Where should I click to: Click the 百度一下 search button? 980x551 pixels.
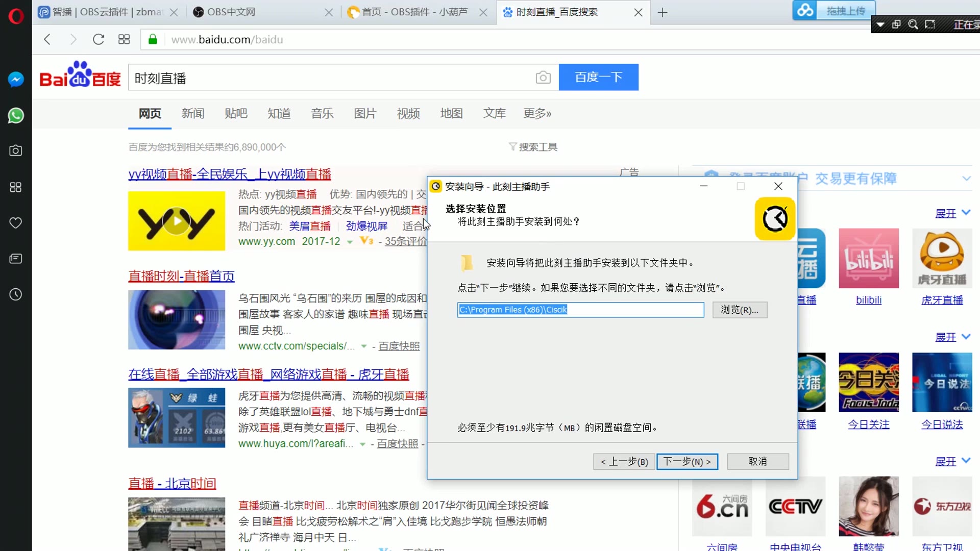pos(598,77)
